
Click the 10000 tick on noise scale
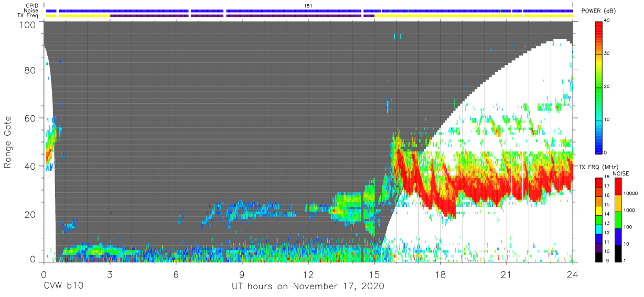(631, 194)
